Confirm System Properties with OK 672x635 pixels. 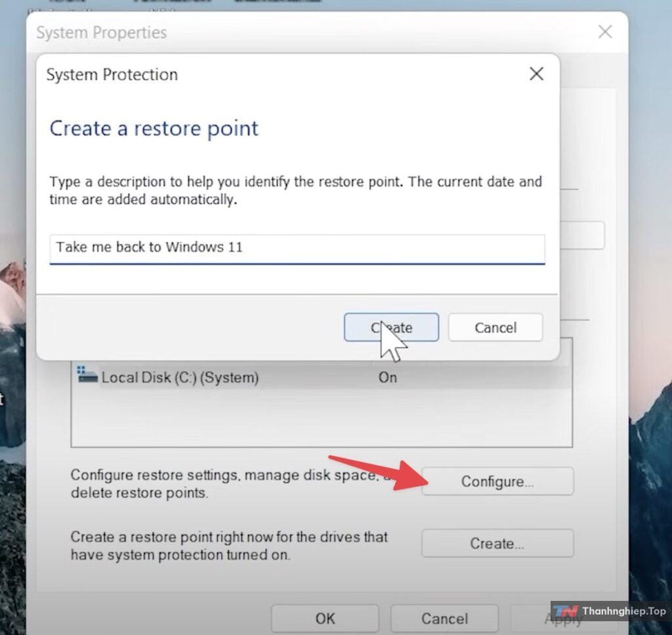325,618
